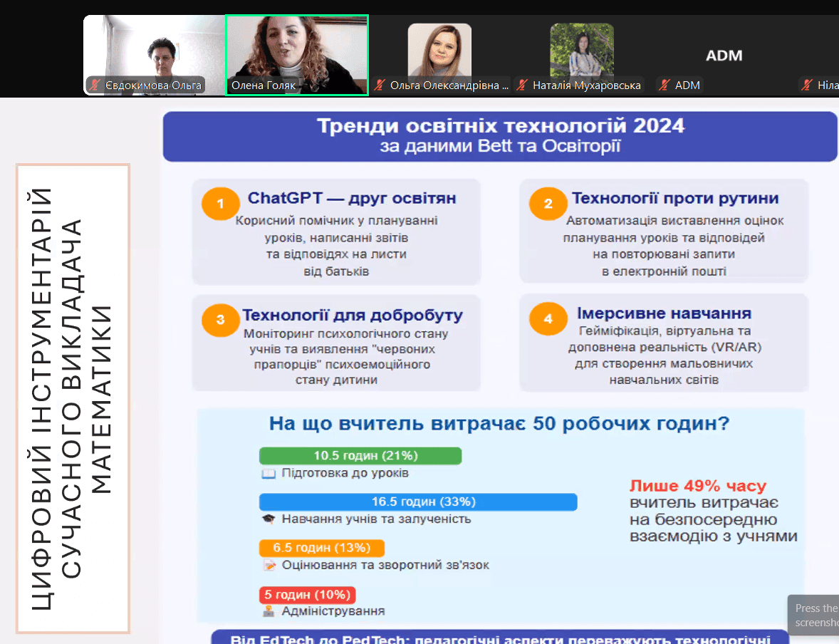The height and width of the screenshot is (644, 839).
Task: Click the label Підготовка до уроків
Action: pos(345,473)
